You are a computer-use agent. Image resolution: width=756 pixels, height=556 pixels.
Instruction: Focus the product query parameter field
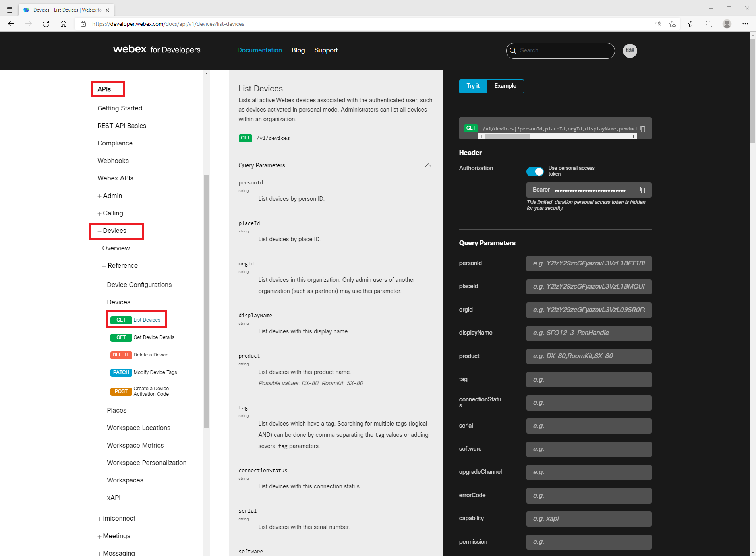coord(589,356)
